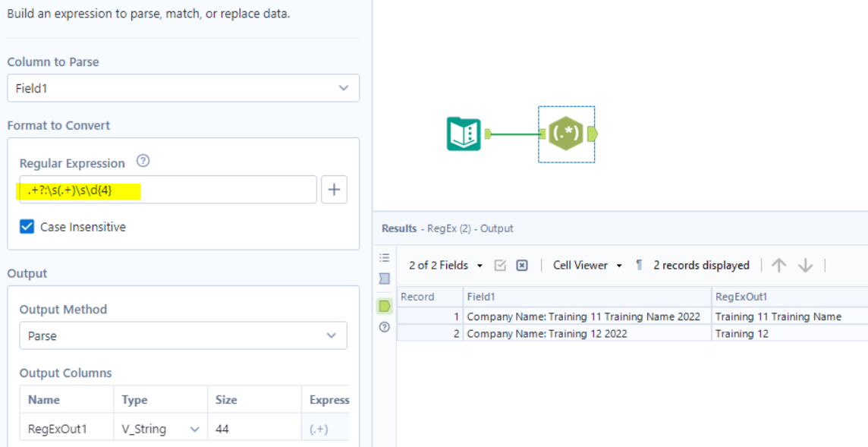The height and width of the screenshot is (447, 868).
Task: Select the RegEx tool on canvas
Action: 566,134
